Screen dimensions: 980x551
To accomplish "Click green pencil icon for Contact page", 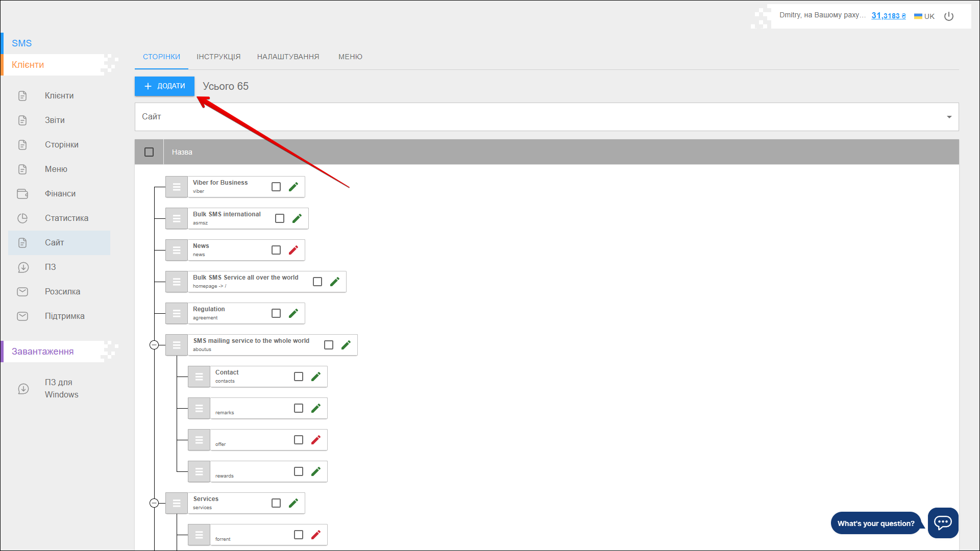I will click(x=316, y=377).
